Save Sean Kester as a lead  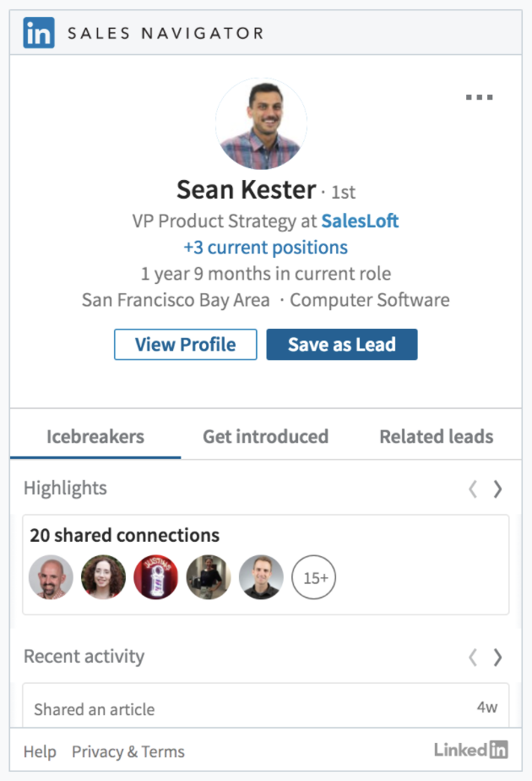click(342, 344)
